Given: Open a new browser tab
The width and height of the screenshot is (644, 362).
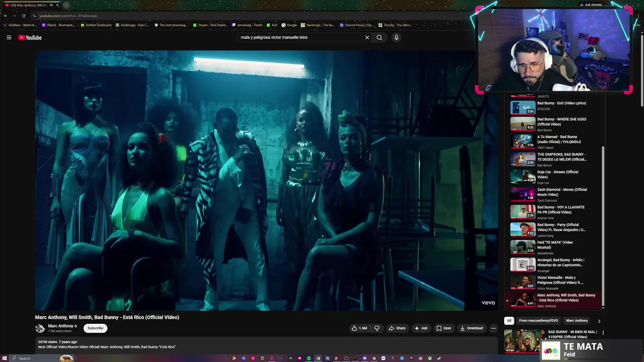Looking at the screenshot, I should click(66, 5).
